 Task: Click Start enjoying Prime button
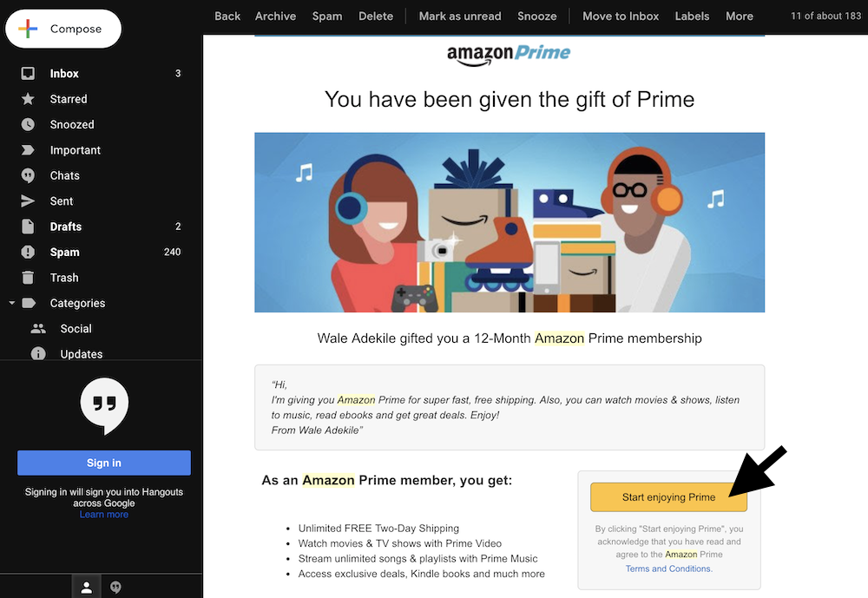pyautogui.click(x=668, y=497)
